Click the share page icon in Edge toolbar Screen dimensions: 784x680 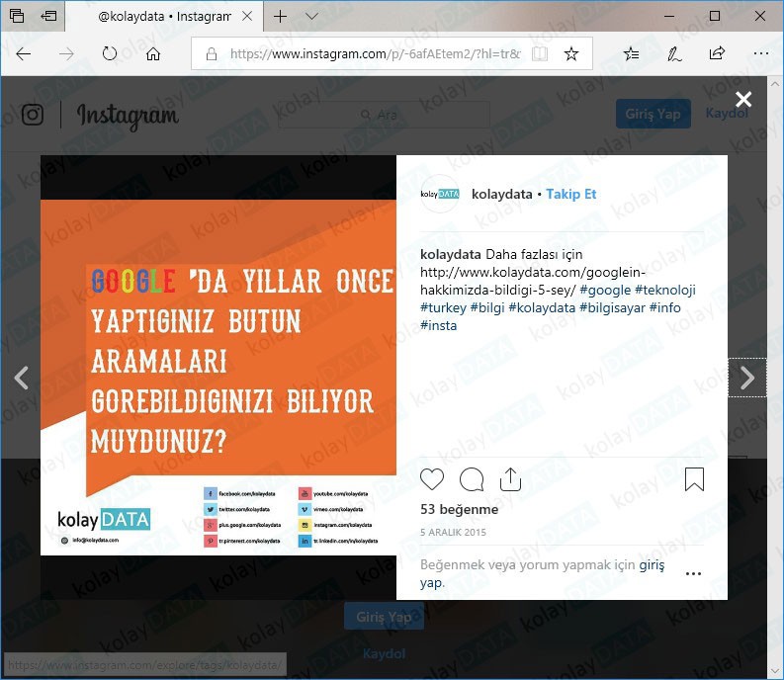click(717, 53)
